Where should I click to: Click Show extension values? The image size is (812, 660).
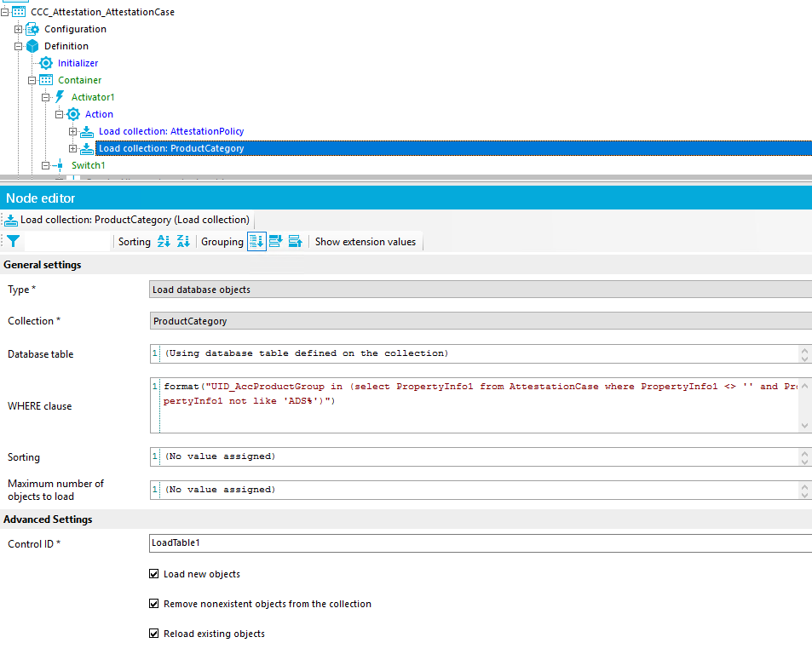coord(366,241)
